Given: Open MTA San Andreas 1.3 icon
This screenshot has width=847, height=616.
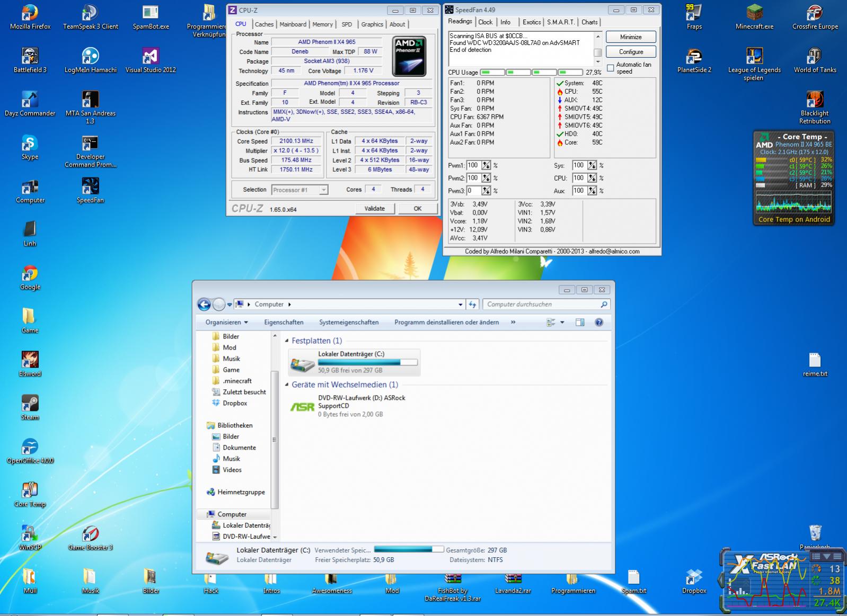Looking at the screenshot, I should click(91, 108).
